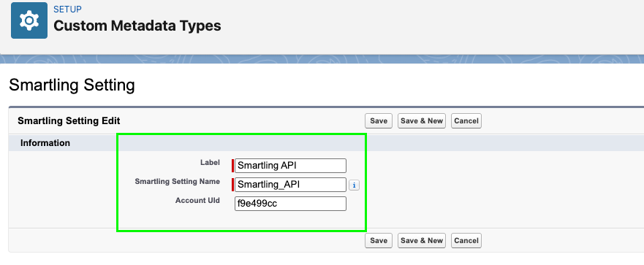Viewport: 644px width, 265px height.
Task: Click the top Save button
Action: pyautogui.click(x=379, y=121)
